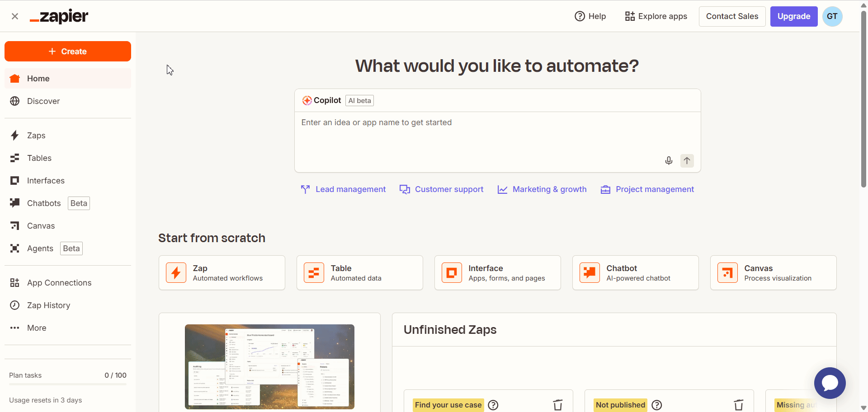
Task: Open Discover in the sidebar
Action: coord(68,101)
